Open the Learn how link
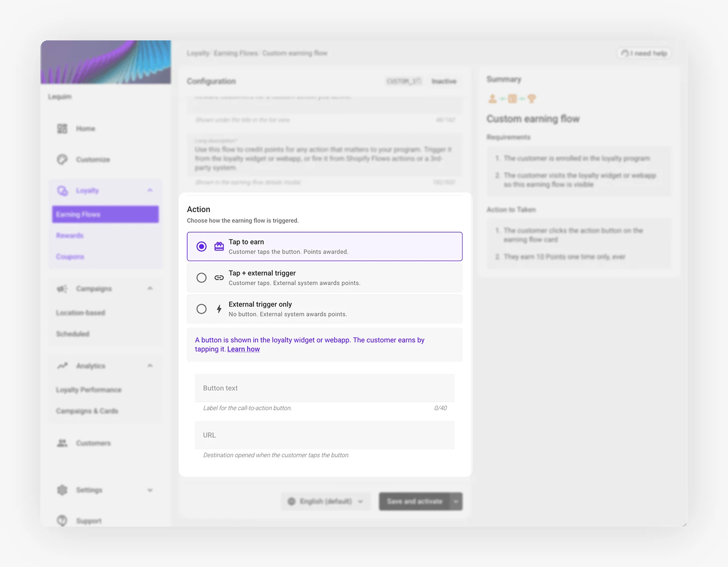Viewport: 728px width, 567px height. [244, 349]
